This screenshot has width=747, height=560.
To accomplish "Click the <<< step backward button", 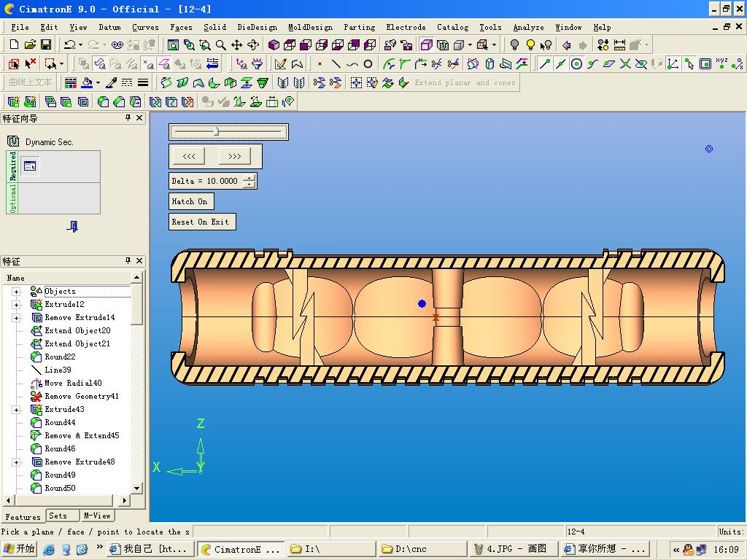I will tap(189, 156).
